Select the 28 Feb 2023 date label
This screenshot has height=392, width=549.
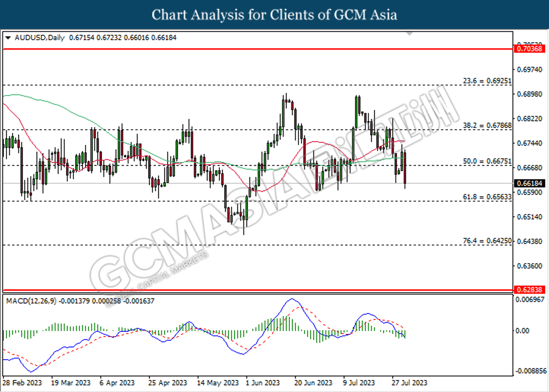[22, 383]
